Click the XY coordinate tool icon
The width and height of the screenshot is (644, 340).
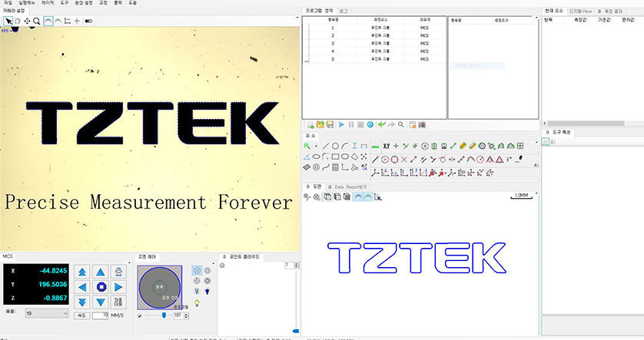pyautogui.click(x=387, y=146)
